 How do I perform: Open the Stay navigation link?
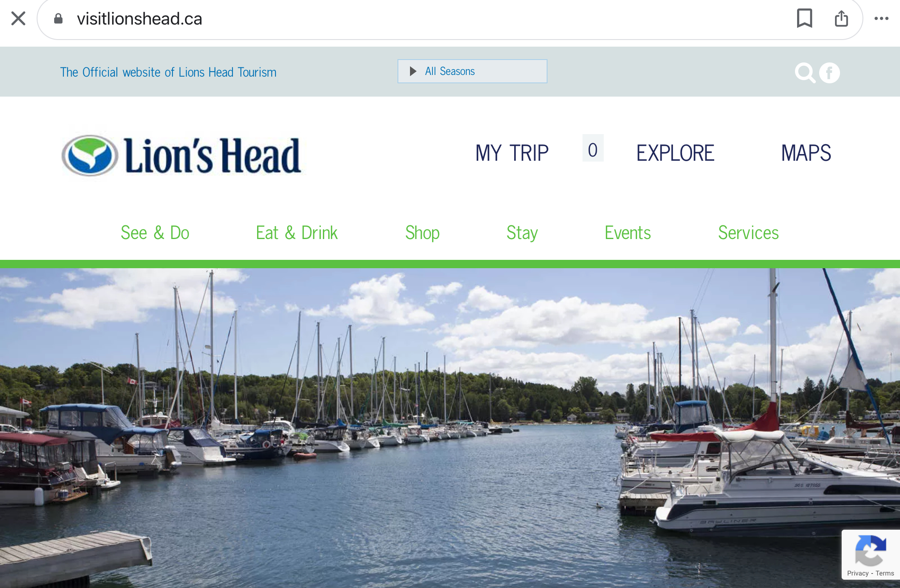(x=522, y=233)
